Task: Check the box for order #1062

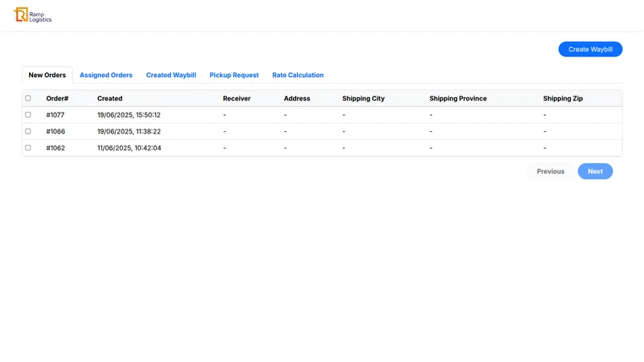Action: 28,148
